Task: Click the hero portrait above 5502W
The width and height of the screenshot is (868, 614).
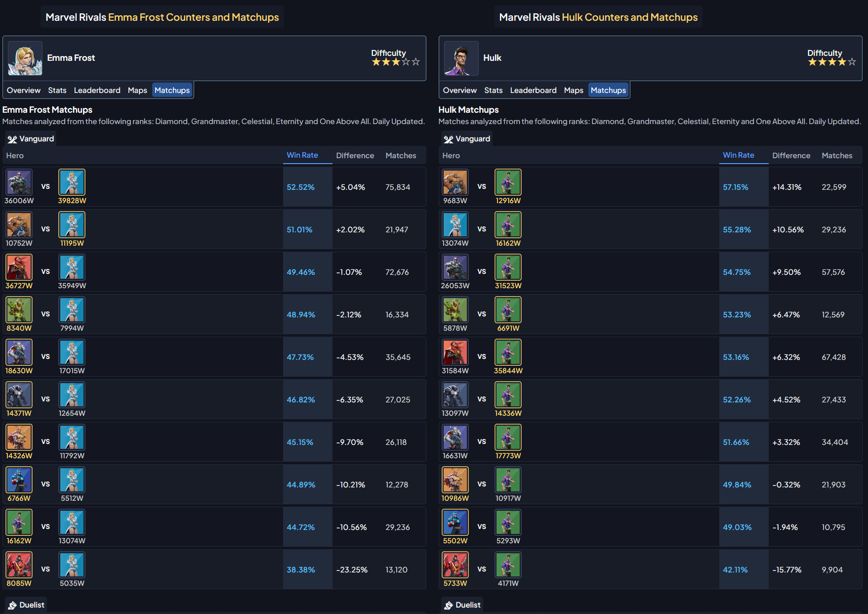Action: [x=455, y=522]
